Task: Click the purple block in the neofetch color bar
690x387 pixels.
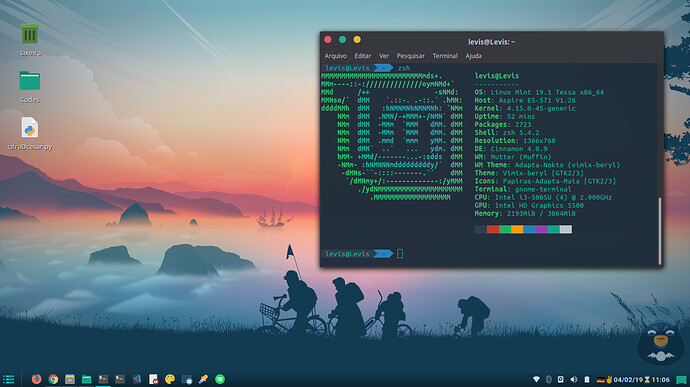Action: point(541,229)
